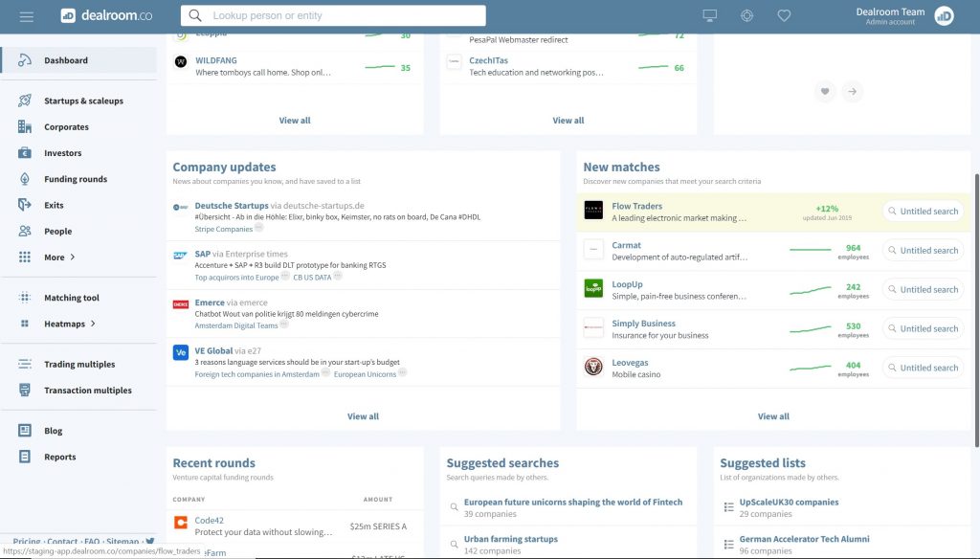This screenshot has width=980, height=559.
Task: Click the Dealroom Team avatar icon
Action: point(944,16)
